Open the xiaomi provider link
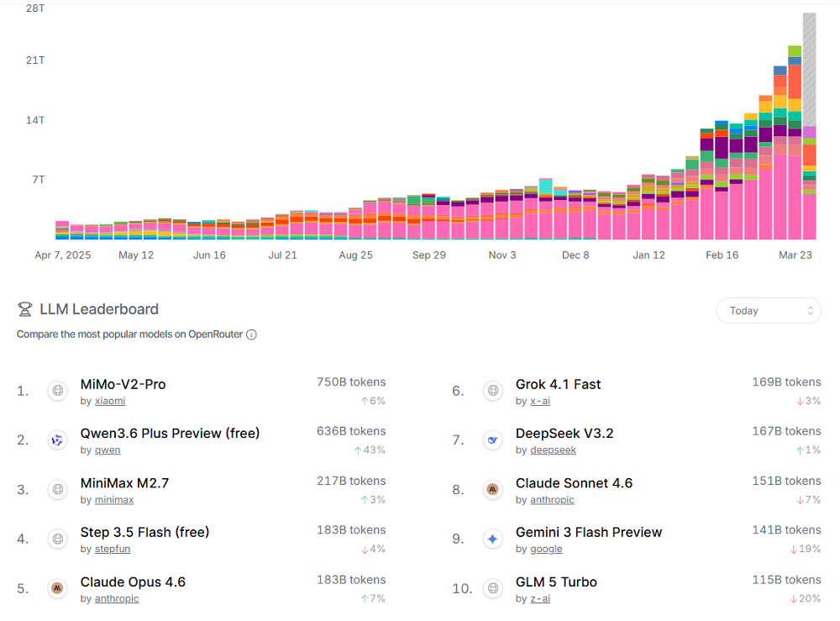Viewport: 840px width, 621px height. coord(110,402)
